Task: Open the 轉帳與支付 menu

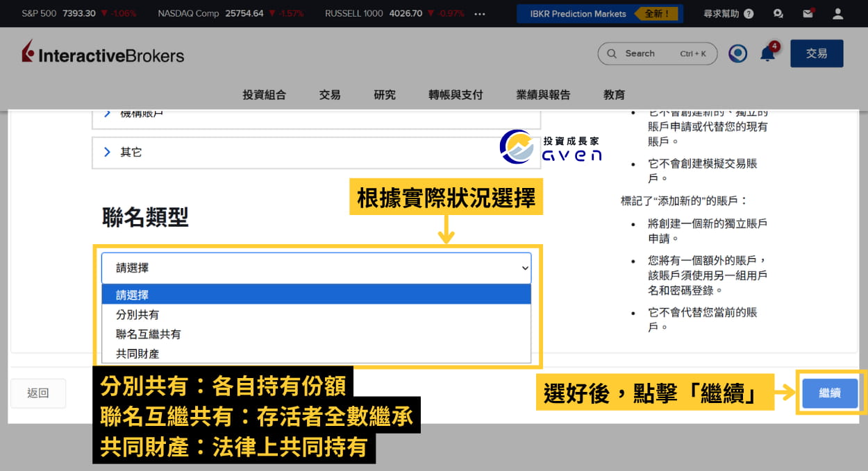Action: click(x=456, y=95)
